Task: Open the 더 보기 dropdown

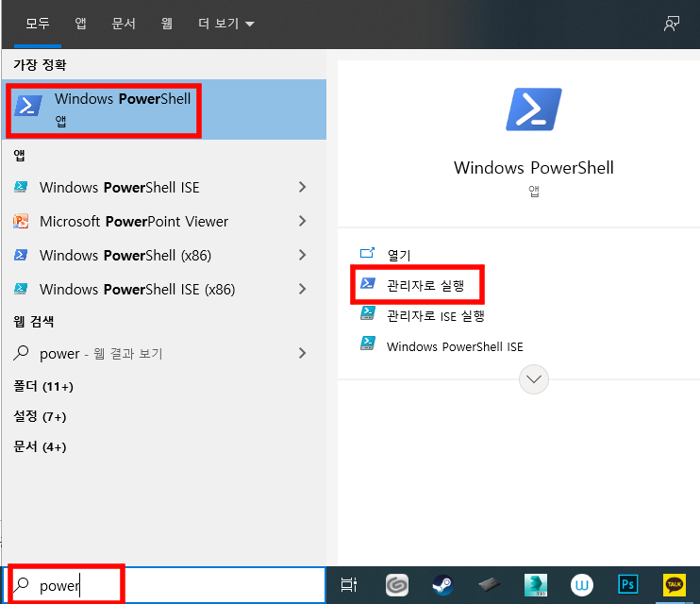Action: [225, 24]
